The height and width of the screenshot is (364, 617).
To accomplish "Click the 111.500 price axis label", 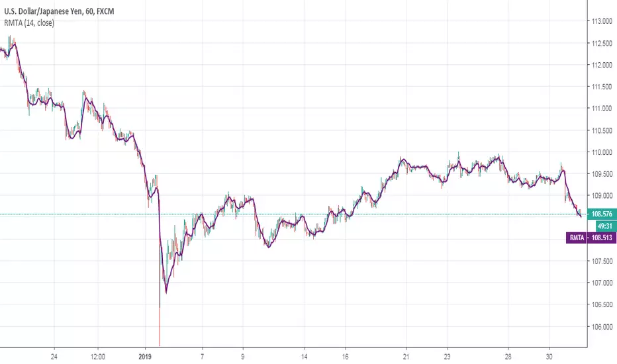I will point(601,87).
